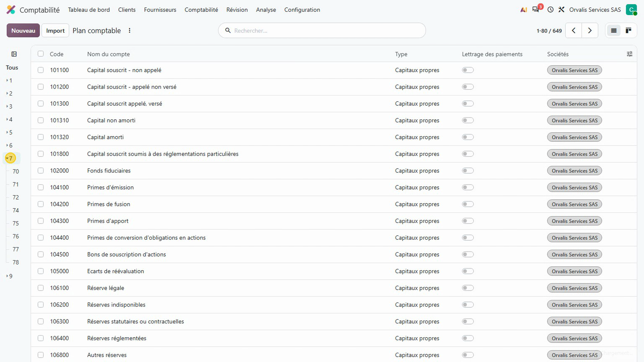Open the optional columns settings icon
644x362 pixels.
pyautogui.click(x=630, y=54)
